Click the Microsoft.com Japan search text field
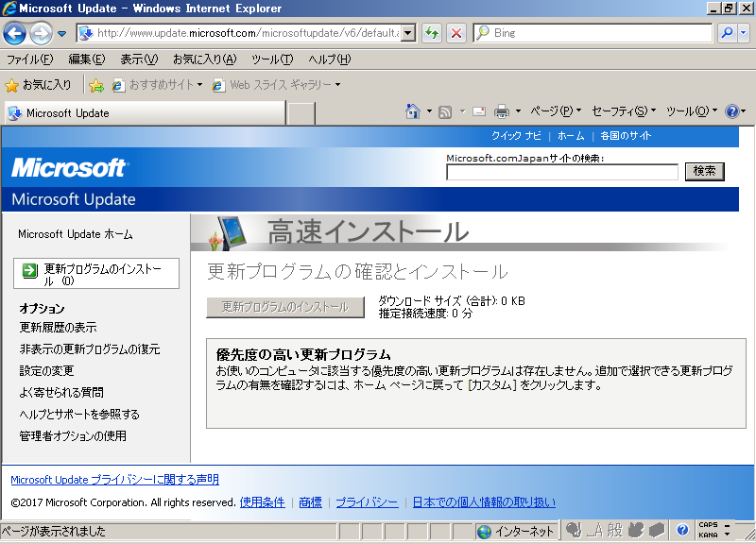The image size is (756, 544). tap(561, 172)
